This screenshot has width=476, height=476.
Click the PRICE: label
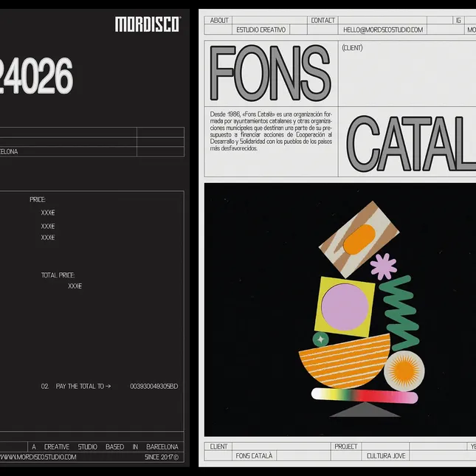[x=38, y=200]
